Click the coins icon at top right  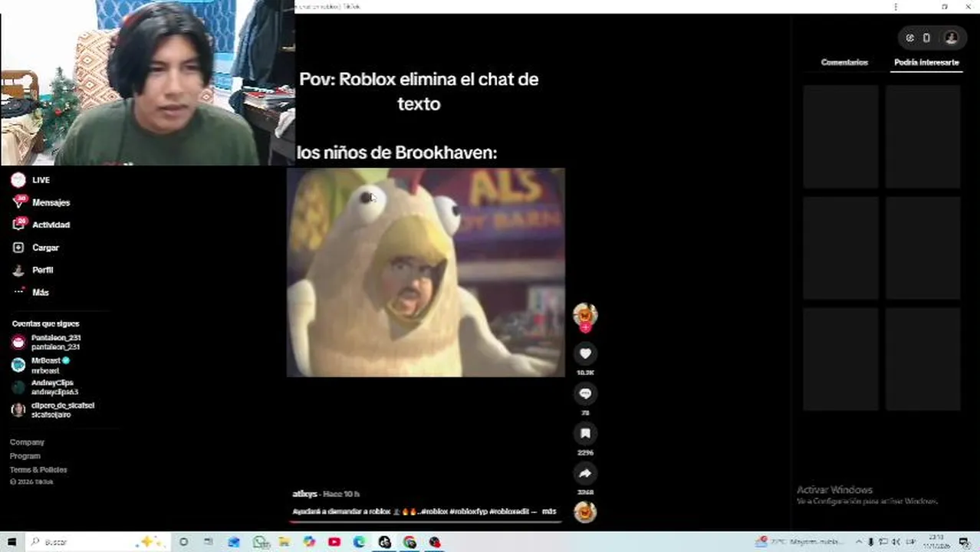(909, 38)
